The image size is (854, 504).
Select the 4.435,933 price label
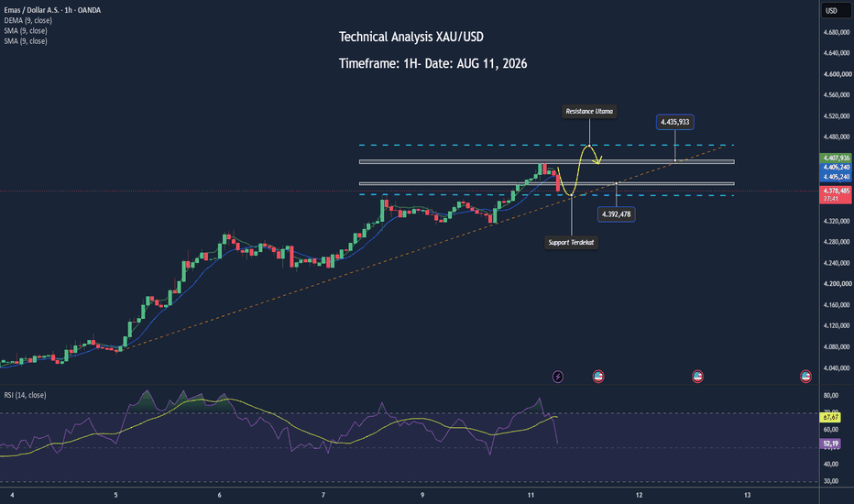[674, 122]
